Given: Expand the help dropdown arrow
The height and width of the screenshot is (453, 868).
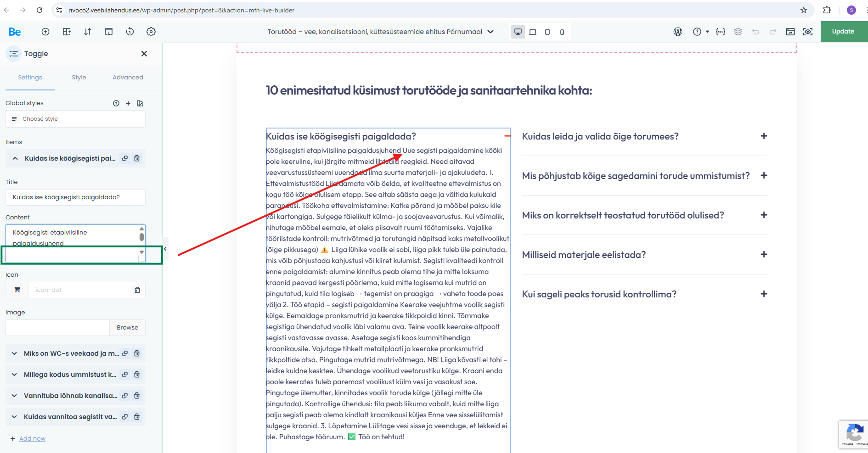Looking at the screenshot, I should [x=707, y=32].
